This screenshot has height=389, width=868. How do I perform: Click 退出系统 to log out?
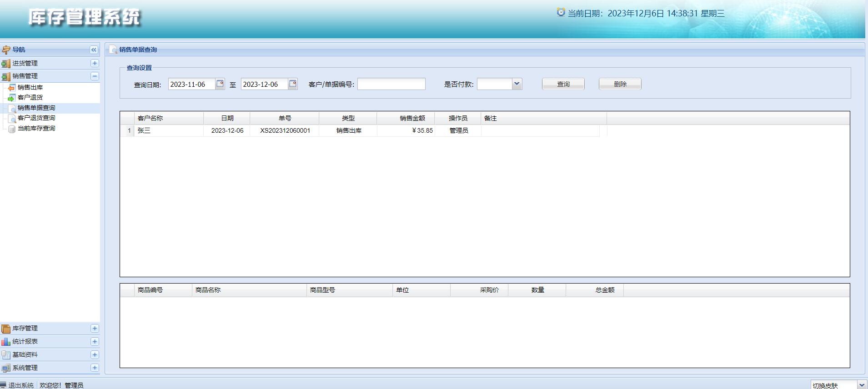coord(21,385)
